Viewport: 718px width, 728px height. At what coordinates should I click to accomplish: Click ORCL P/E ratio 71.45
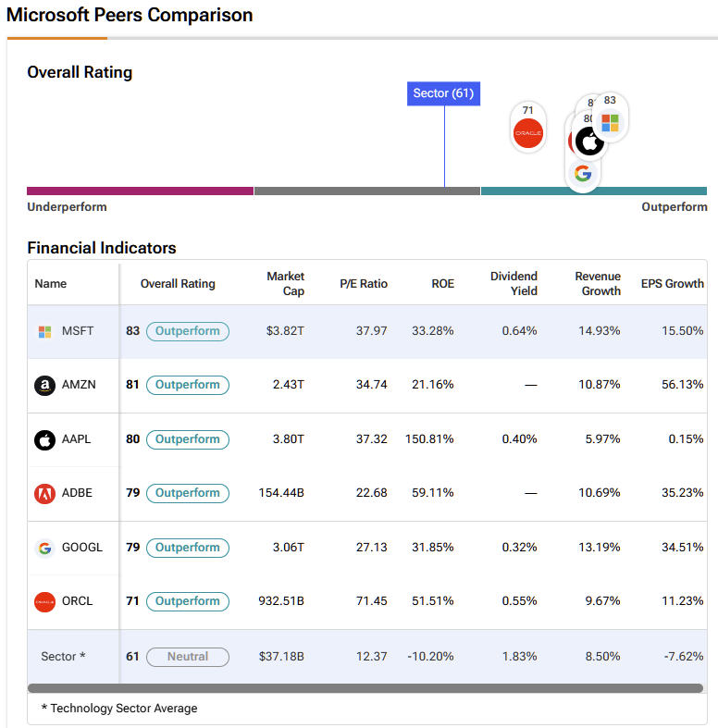coord(372,600)
